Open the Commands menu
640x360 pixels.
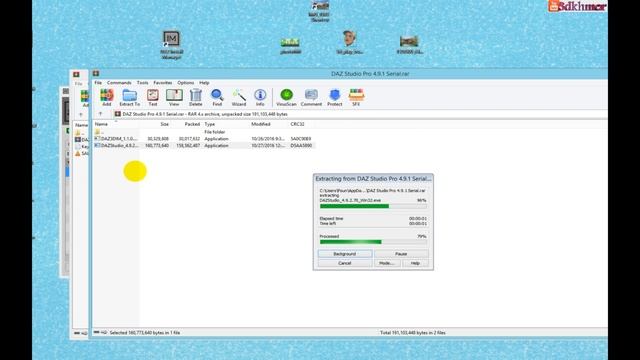click(x=119, y=83)
